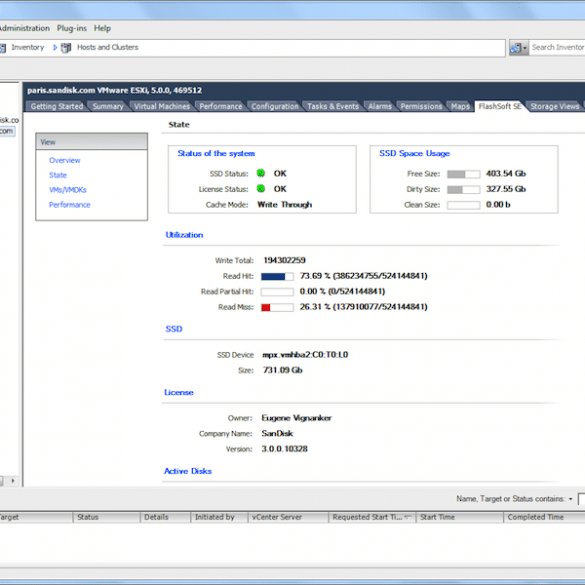
Task: Switch to Permissions tab
Action: [421, 106]
